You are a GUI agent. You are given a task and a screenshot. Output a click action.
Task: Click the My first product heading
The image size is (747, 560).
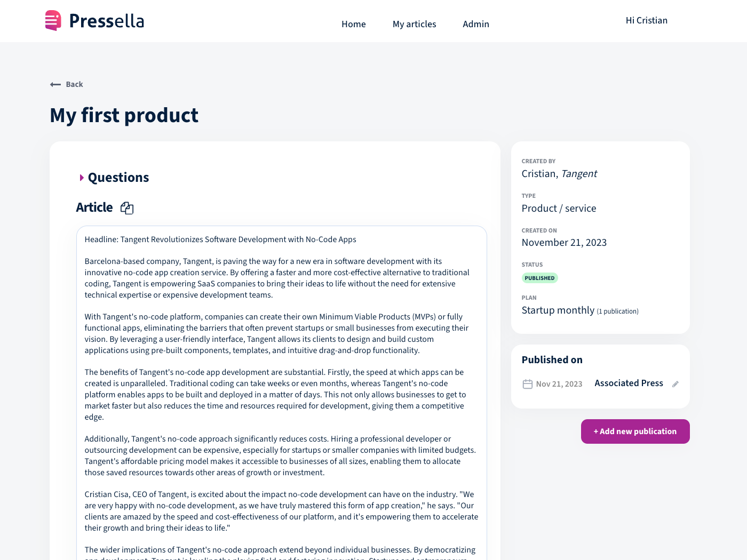pyautogui.click(x=124, y=115)
